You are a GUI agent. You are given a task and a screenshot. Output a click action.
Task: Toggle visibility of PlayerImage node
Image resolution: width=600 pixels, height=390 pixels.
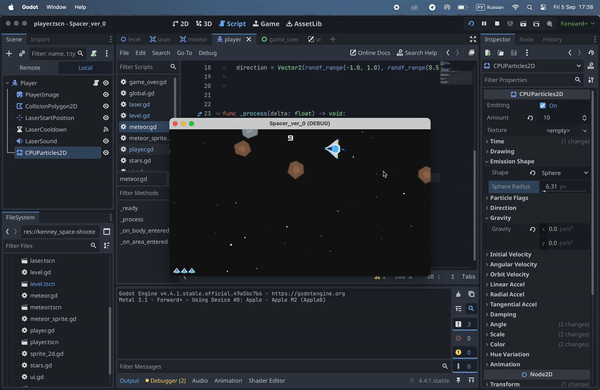pyautogui.click(x=106, y=95)
